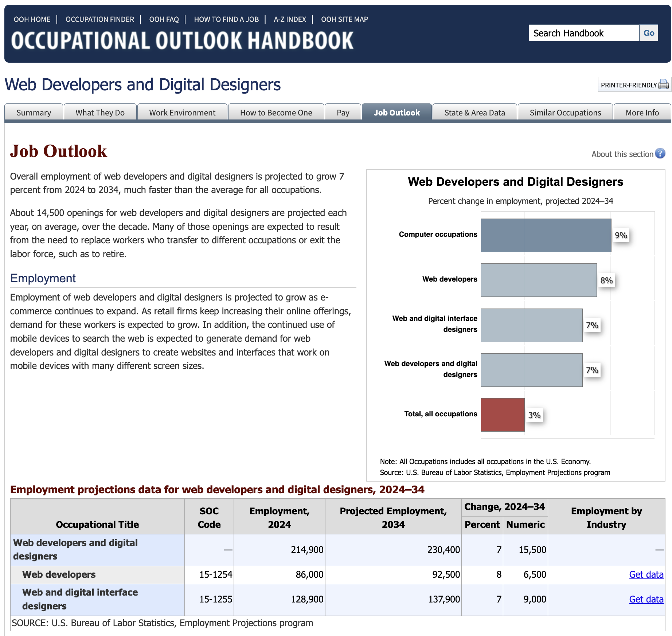
Task: View the State & Area Data tab
Action: point(474,113)
